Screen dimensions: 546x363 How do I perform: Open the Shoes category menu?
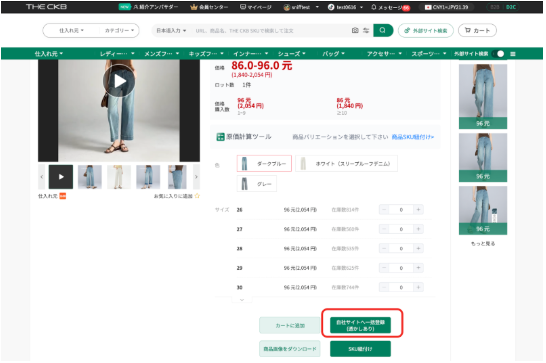pos(291,54)
